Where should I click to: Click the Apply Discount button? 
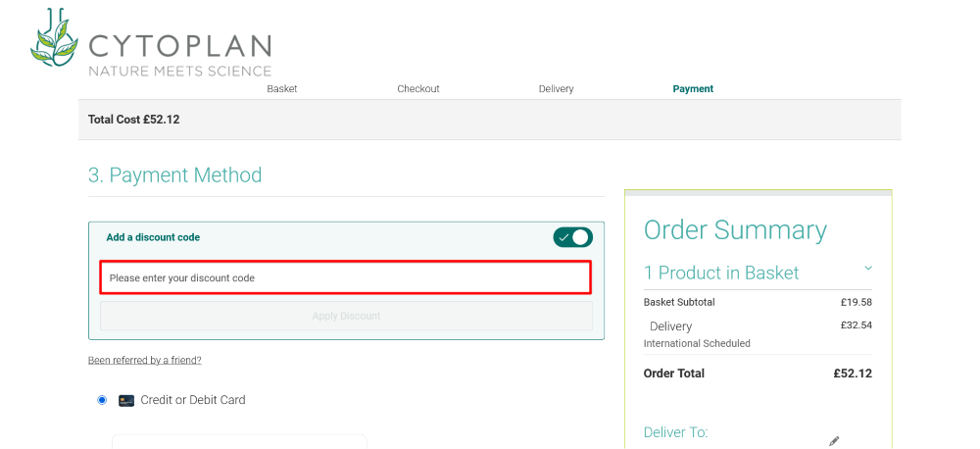pyautogui.click(x=346, y=316)
